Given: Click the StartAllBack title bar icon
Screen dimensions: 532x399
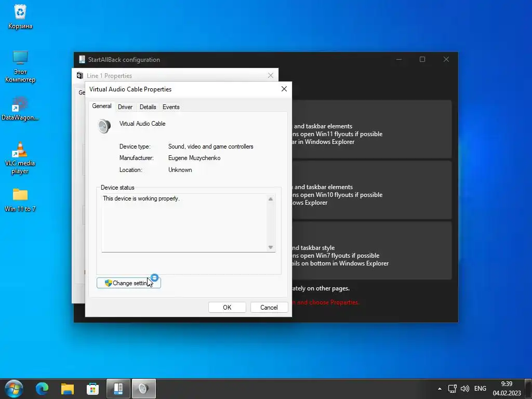Looking at the screenshot, I should [82, 59].
